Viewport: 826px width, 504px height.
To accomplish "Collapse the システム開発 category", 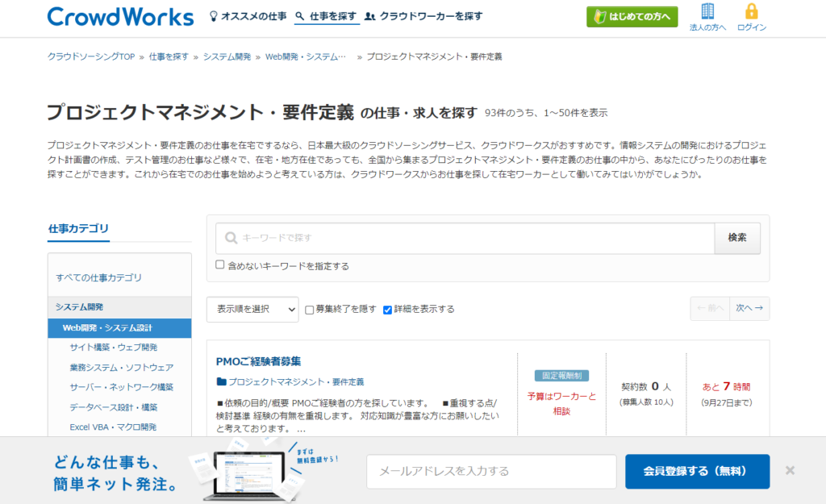I will point(79,307).
